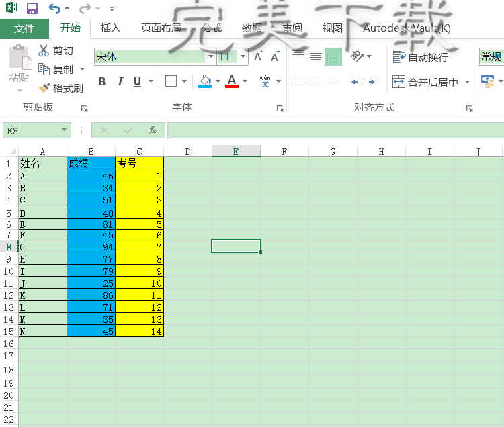Open the Autodesk Vault(K) tab

(407, 28)
